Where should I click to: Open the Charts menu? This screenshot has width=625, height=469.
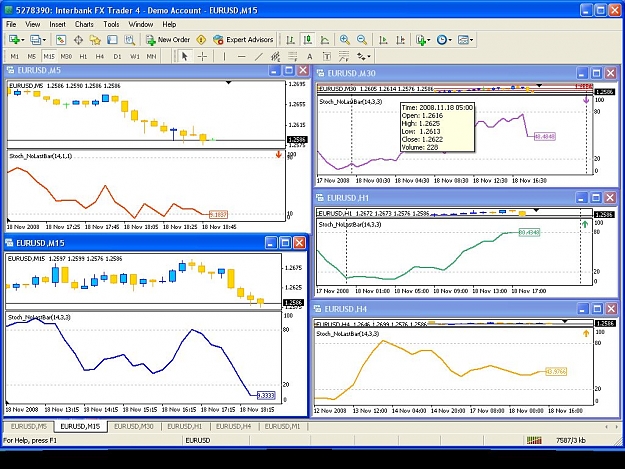pos(84,24)
